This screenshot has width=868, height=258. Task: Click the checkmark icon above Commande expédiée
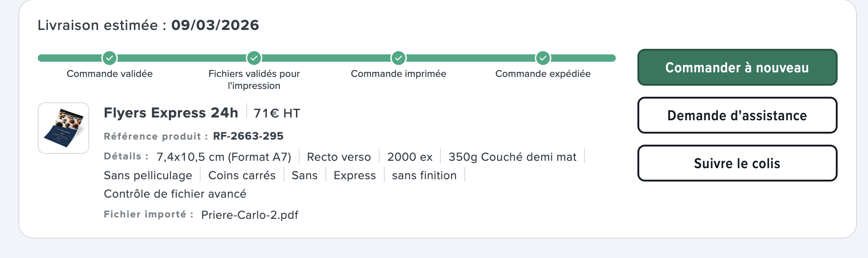(543, 58)
